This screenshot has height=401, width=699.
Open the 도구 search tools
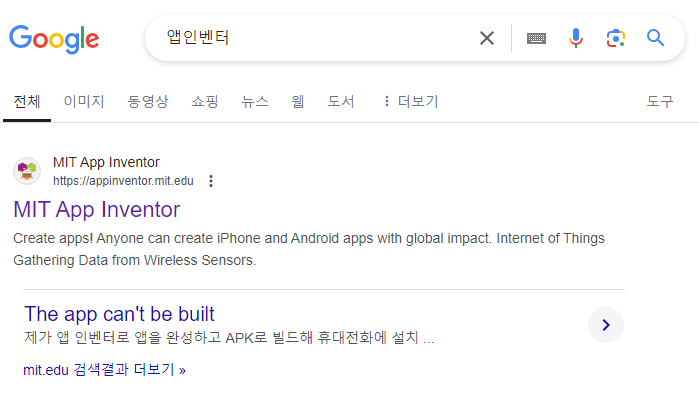coord(660,101)
